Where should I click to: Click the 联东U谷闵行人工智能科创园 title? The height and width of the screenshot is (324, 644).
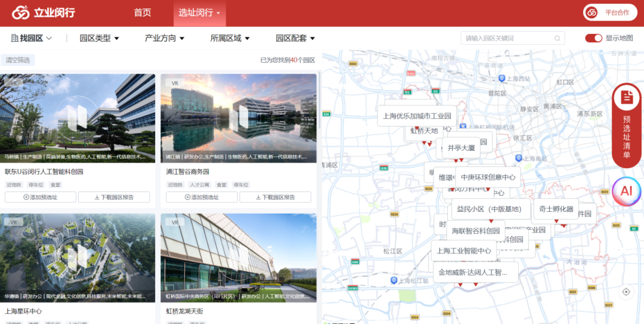coord(44,172)
